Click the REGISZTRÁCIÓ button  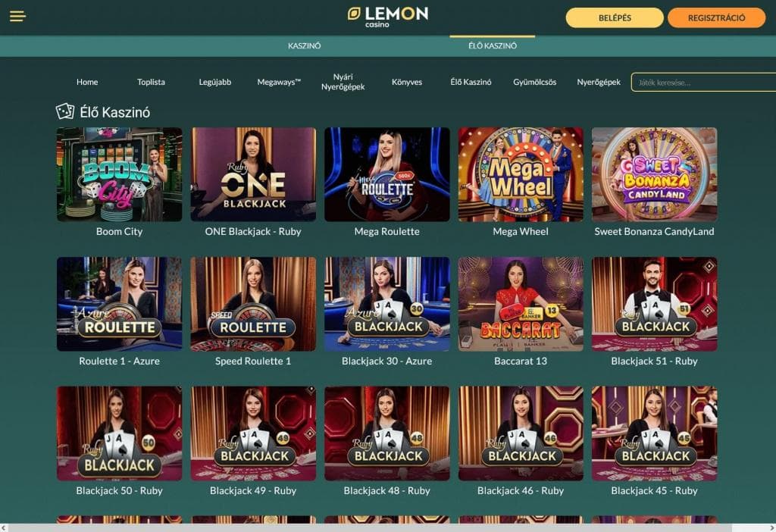[717, 18]
